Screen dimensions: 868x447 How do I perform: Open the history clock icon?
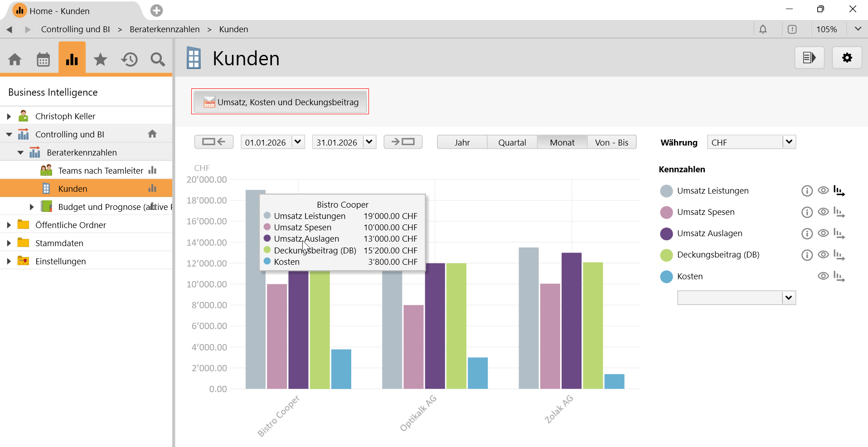[x=129, y=59]
